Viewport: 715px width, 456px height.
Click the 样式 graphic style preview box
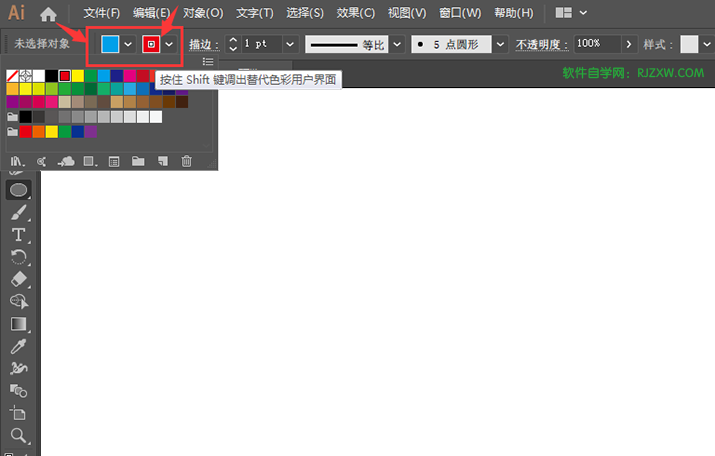[689, 44]
